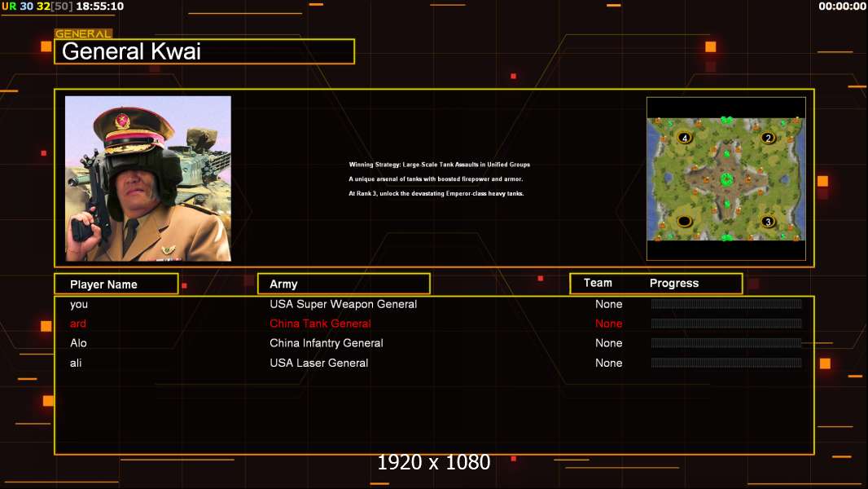Click the 'A unique arsenal of tanks' line
Screen dimensions: 868x489
pos(436,178)
